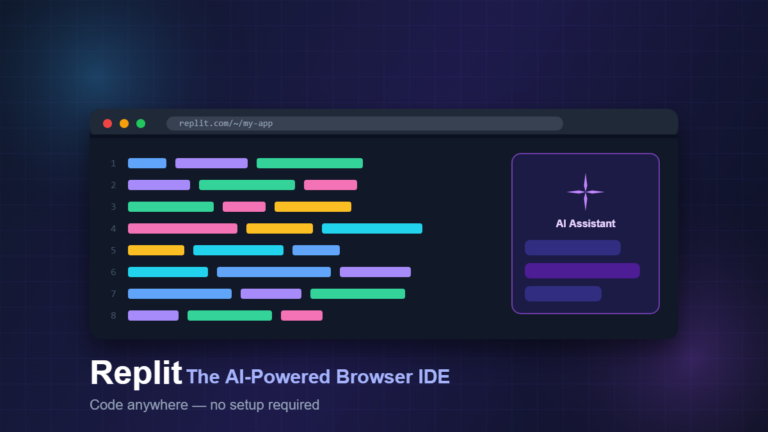Click the purple highlighted bar in AI Assistant panel
768x432 pixels.
582,271
